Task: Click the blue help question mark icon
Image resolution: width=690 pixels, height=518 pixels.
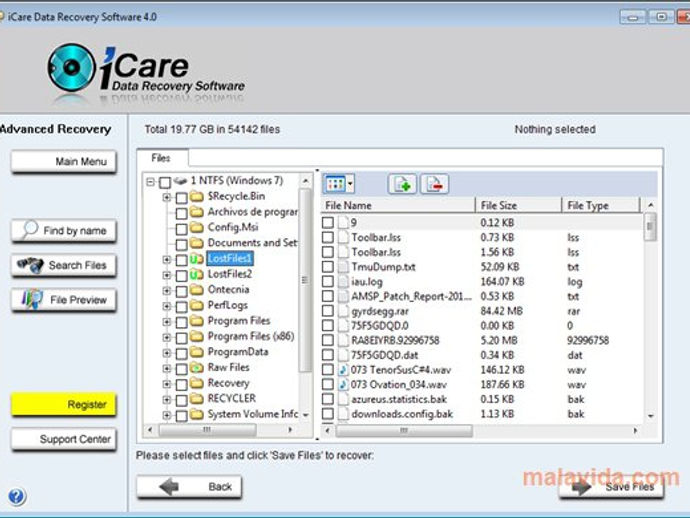Action: [17, 496]
